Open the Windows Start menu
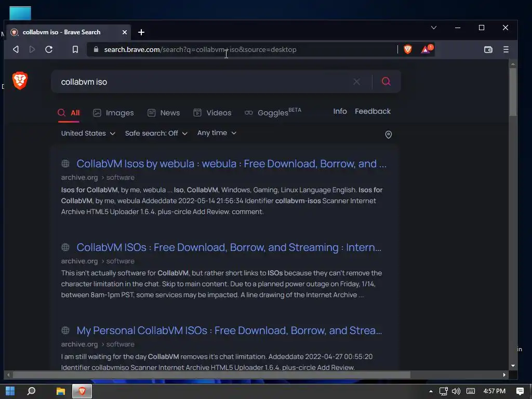The image size is (532, 399). tap(10, 391)
